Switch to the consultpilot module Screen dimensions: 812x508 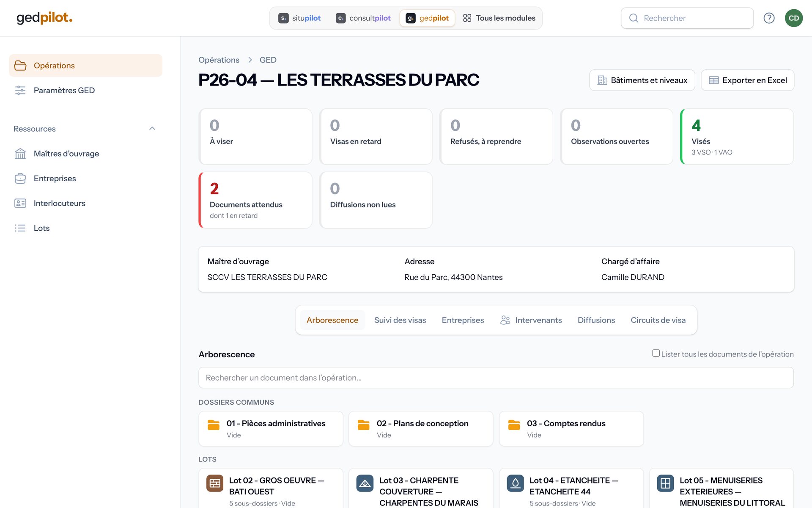point(363,18)
